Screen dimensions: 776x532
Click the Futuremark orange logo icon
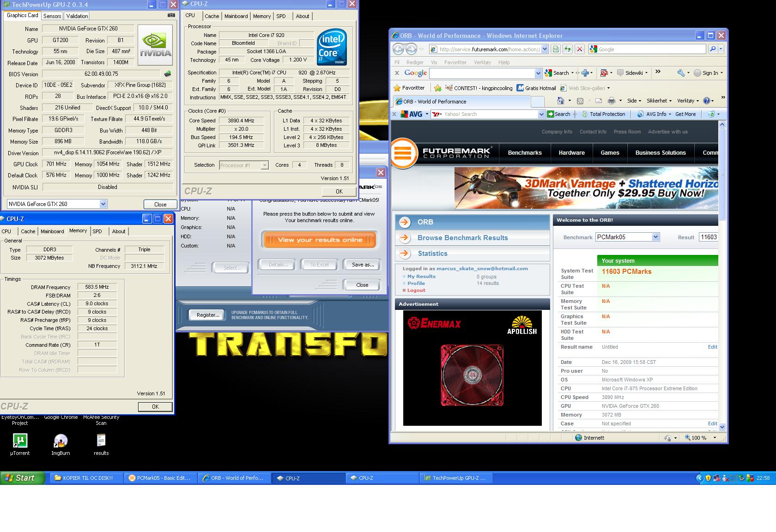coord(403,152)
